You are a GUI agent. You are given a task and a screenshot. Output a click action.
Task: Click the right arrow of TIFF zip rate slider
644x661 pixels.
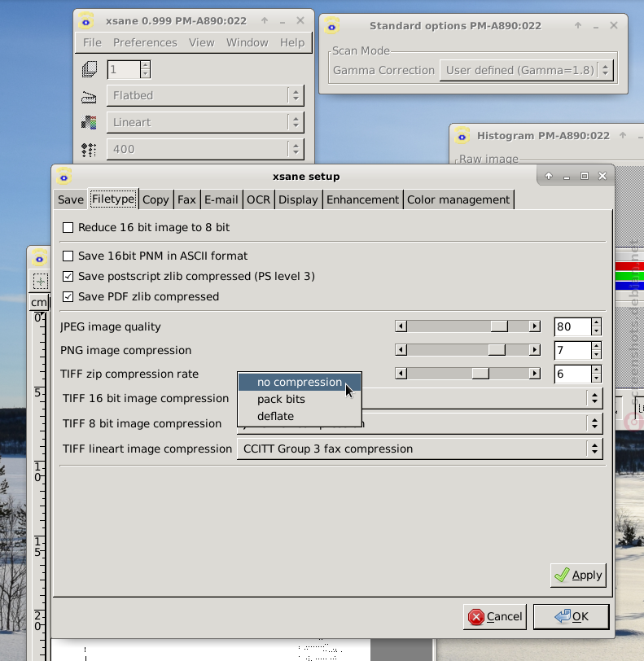(x=534, y=374)
